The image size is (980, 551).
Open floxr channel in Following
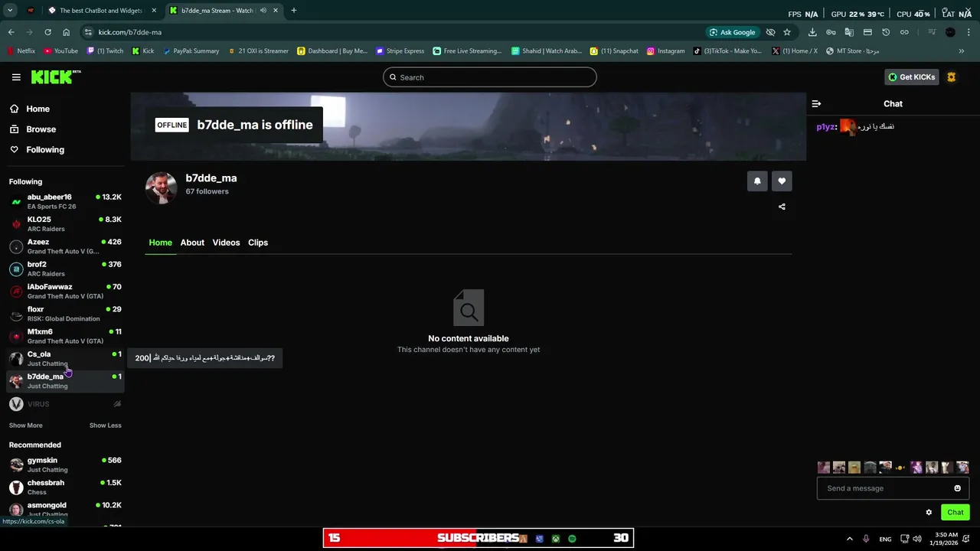pyautogui.click(x=65, y=314)
